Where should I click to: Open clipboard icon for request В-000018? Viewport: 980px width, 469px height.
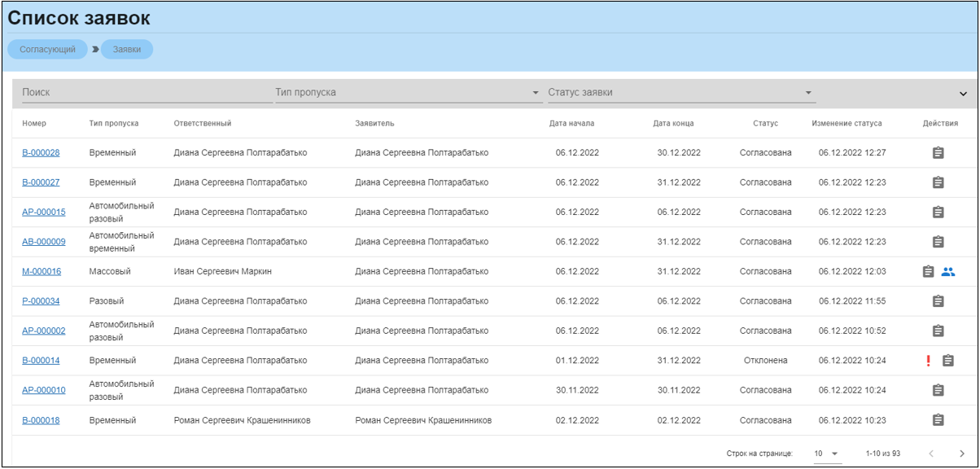click(x=938, y=420)
